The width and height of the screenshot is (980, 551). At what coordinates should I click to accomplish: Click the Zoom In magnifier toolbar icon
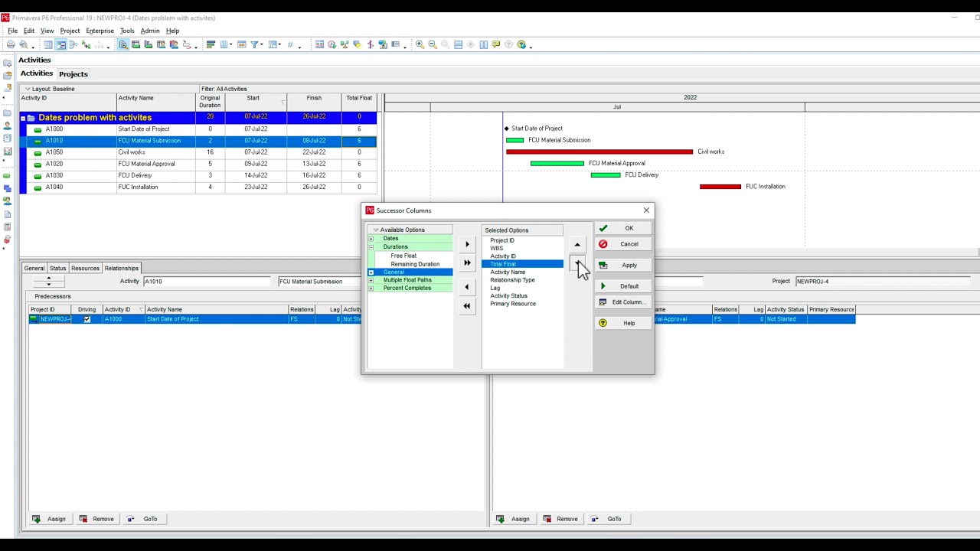420,45
